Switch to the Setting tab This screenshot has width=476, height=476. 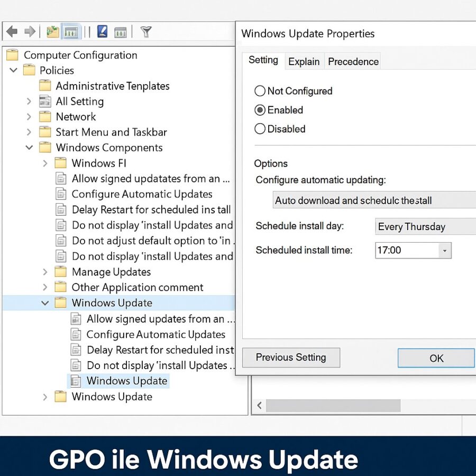263,60
